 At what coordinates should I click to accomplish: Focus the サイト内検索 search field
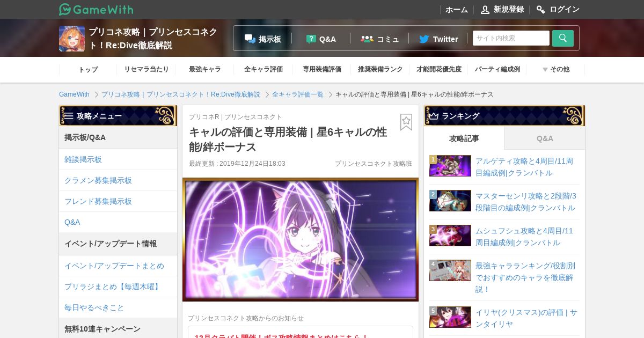pos(511,38)
